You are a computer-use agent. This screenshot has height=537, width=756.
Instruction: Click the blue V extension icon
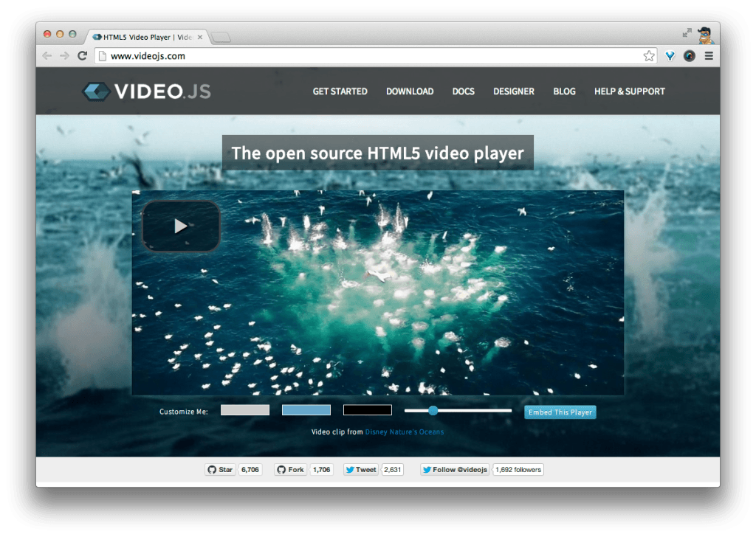click(670, 56)
